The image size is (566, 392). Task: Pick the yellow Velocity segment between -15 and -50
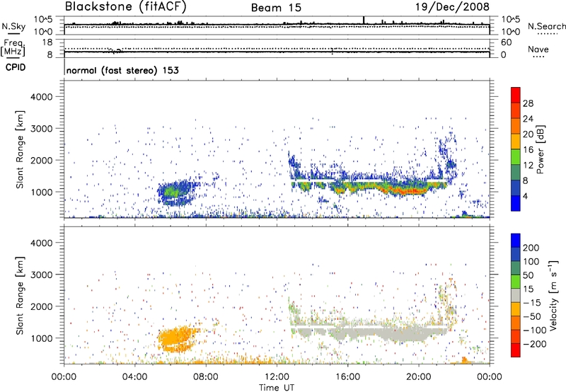[516, 309]
